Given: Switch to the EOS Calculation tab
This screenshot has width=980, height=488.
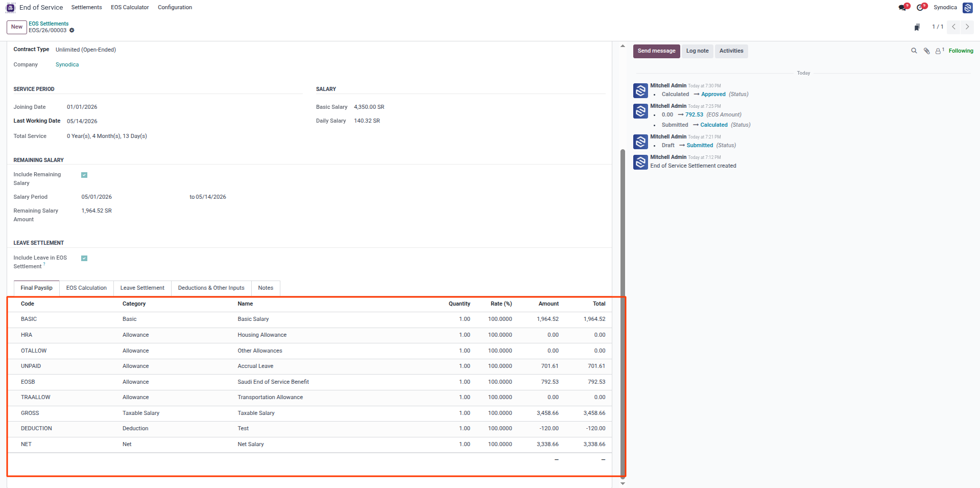Looking at the screenshot, I should (86, 288).
